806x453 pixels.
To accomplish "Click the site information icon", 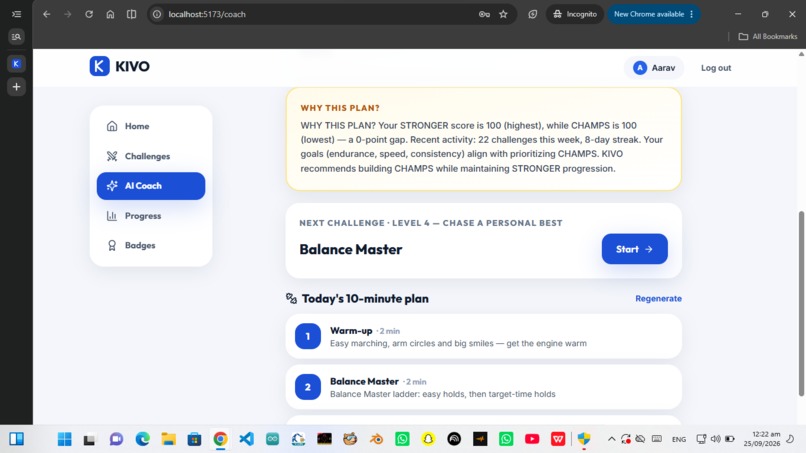I will pos(157,14).
